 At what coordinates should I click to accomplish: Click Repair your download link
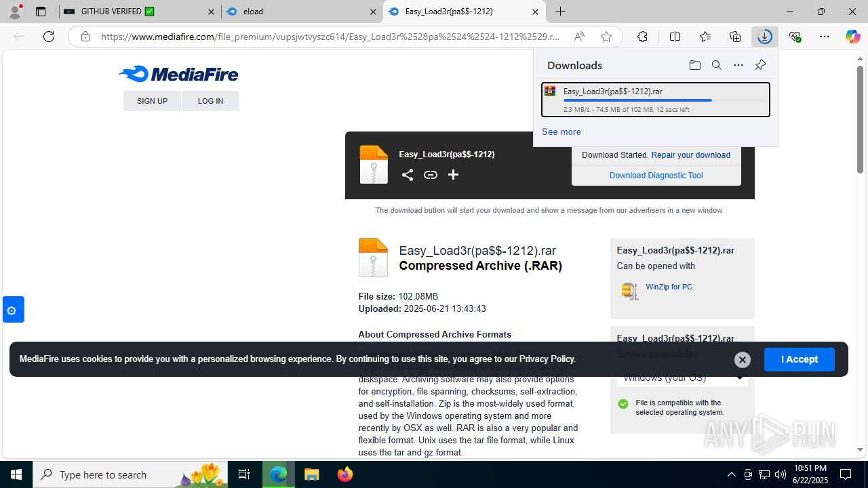point(690,155)
